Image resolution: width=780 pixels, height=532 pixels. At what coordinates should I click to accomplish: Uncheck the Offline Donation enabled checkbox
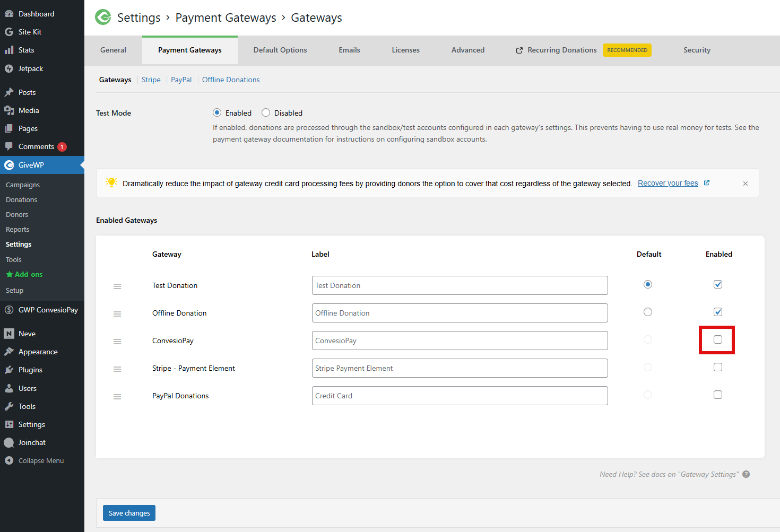click(718, 312)
